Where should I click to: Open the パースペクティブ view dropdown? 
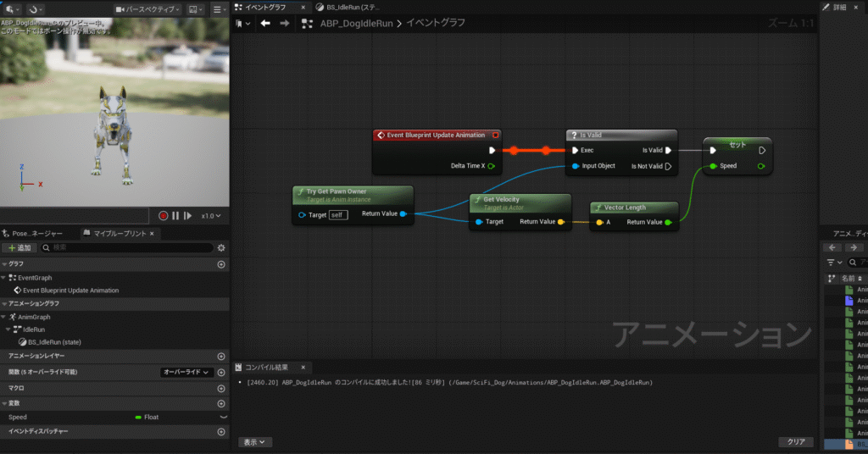(147, 9)
